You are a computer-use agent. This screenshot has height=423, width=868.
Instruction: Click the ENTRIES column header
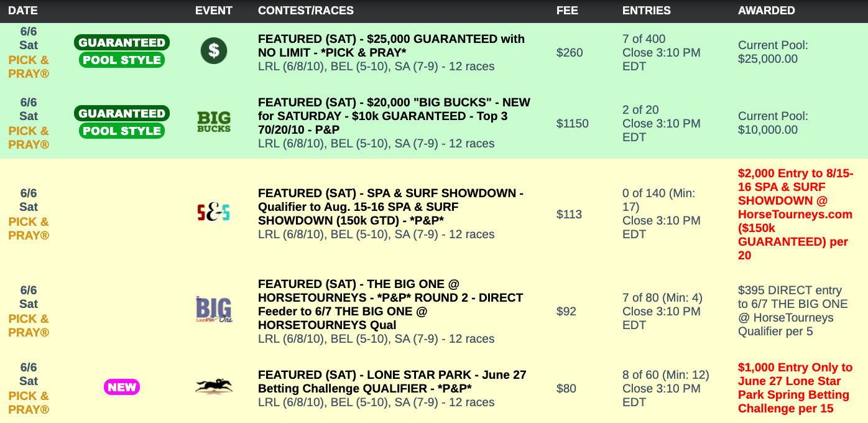coord(647,11)
